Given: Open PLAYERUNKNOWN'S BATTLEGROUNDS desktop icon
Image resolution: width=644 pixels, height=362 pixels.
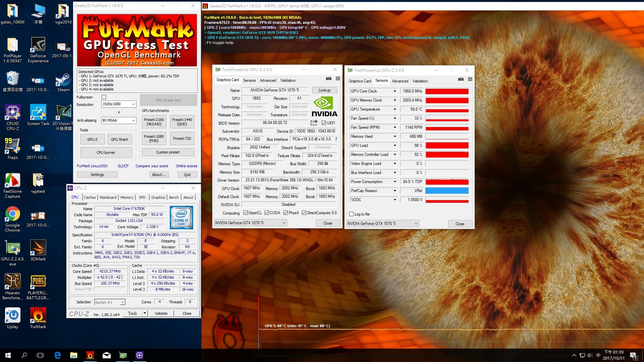Looking at the screenshot, I should (38, 287).
